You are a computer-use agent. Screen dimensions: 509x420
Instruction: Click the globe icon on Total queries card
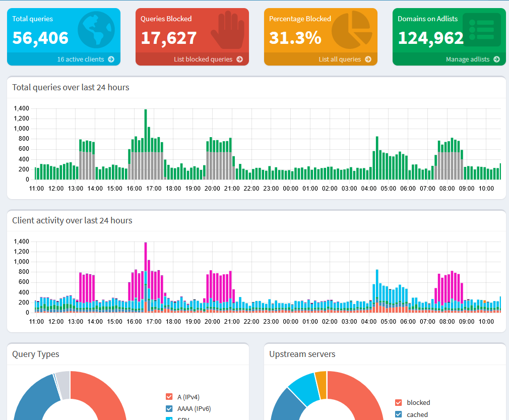click(96, 30)
